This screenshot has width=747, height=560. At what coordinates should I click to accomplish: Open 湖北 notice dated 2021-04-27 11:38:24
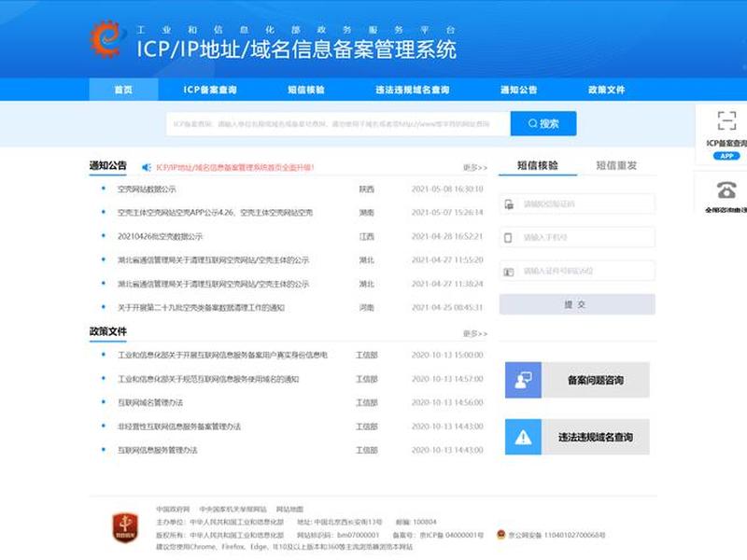click(x=214, y=284)
